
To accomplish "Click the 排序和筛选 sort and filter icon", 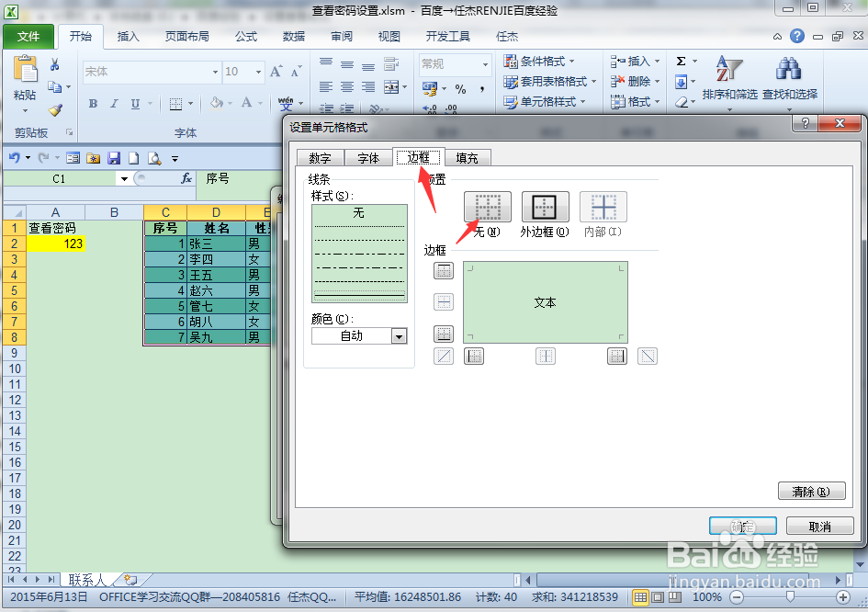I will (x=730, y=78).
